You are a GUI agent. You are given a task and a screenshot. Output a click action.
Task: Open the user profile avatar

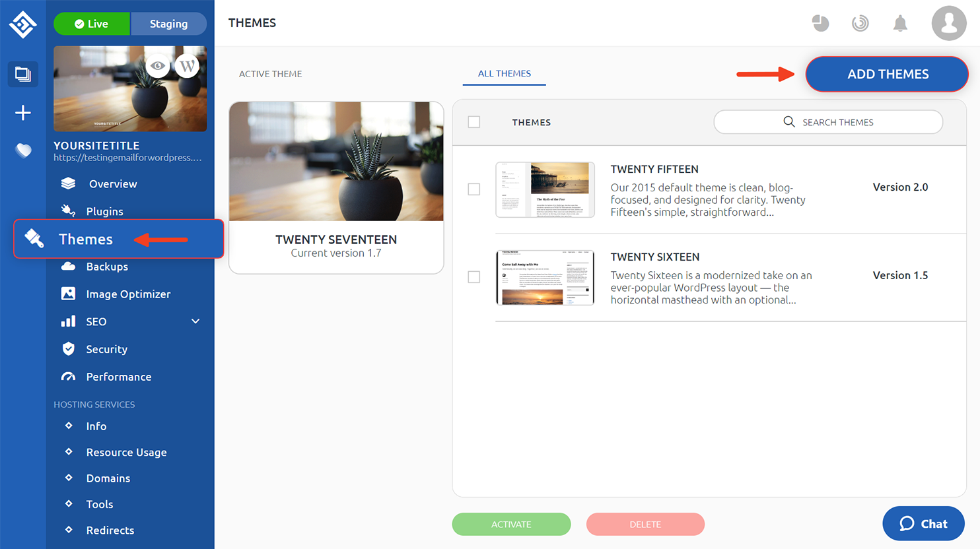tap(949, 23)
